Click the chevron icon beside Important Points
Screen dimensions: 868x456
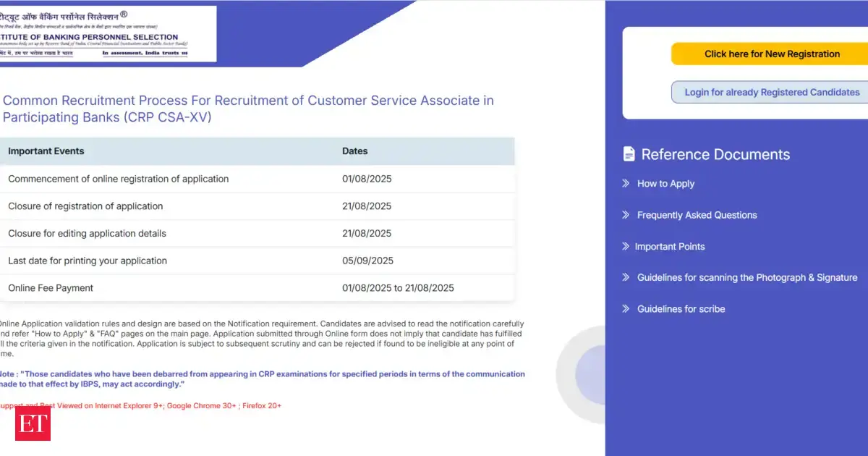click(x=626, y=246)
